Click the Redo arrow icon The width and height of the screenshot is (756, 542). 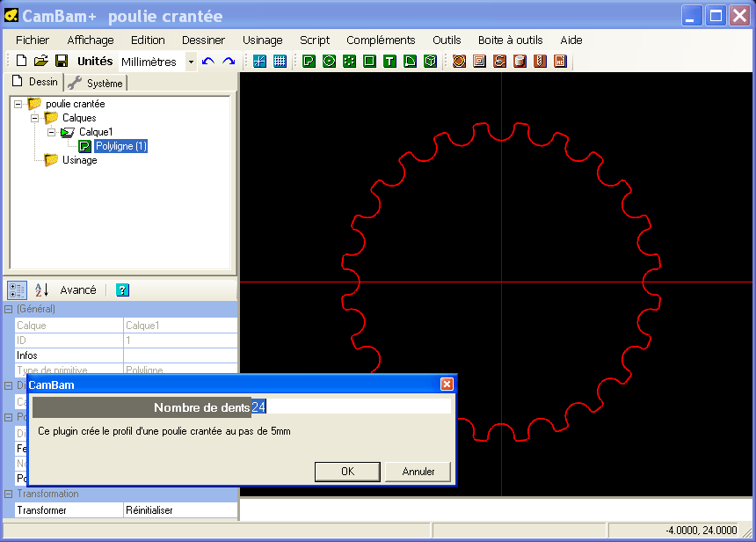point(229,61)
